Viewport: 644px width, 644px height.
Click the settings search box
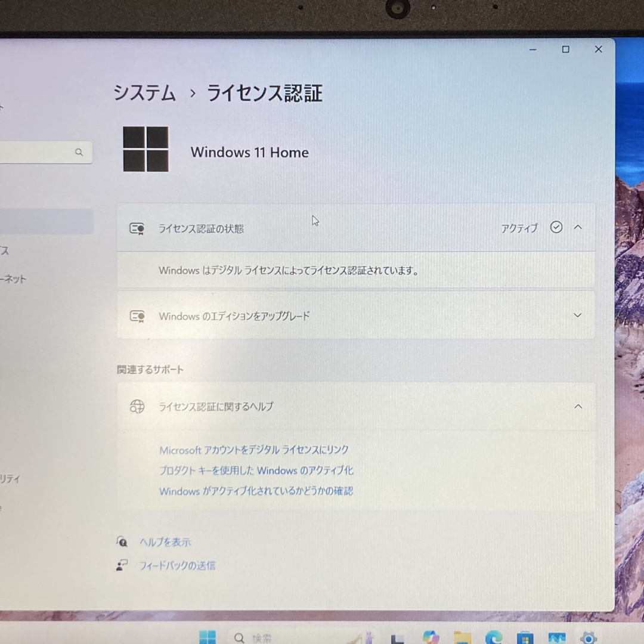(45, 153)
